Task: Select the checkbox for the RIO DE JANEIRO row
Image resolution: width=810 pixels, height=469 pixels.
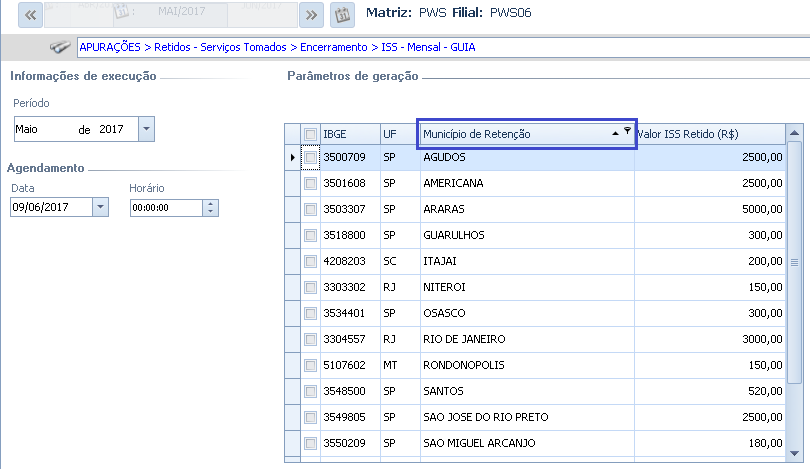Action: coord(311,339)
